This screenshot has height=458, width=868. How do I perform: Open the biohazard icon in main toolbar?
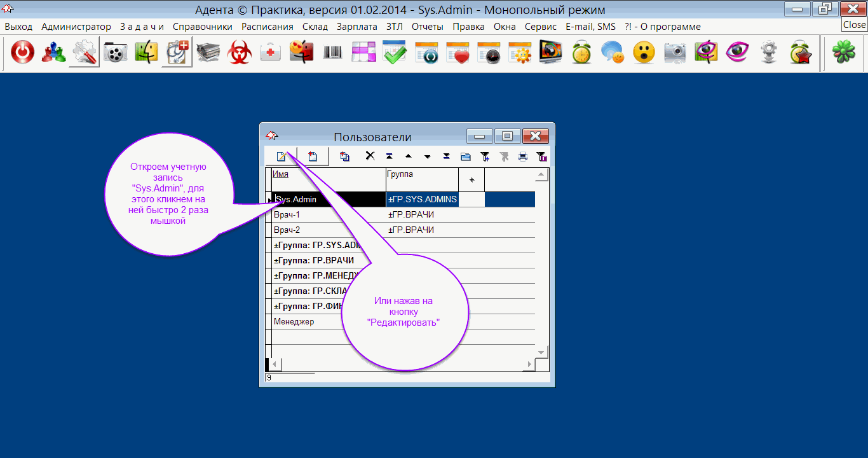[240, 53]
